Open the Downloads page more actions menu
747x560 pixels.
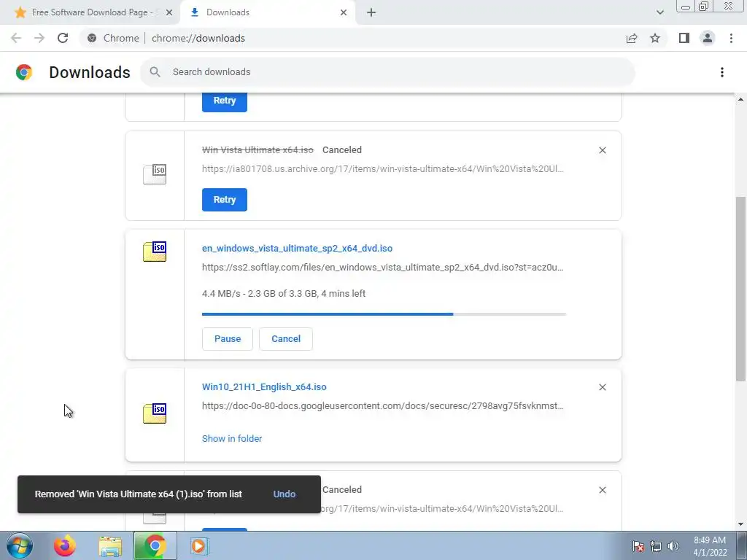click(x=721, y=72)
